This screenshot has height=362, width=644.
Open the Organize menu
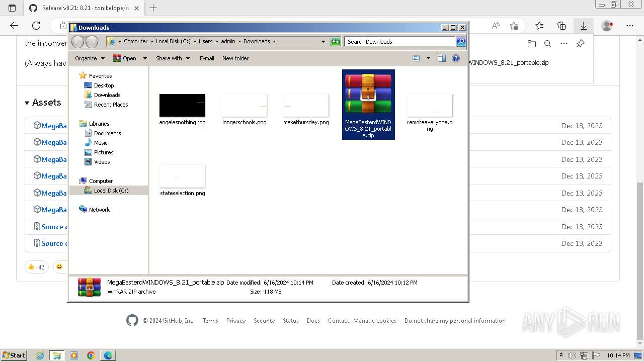(90, 58)
